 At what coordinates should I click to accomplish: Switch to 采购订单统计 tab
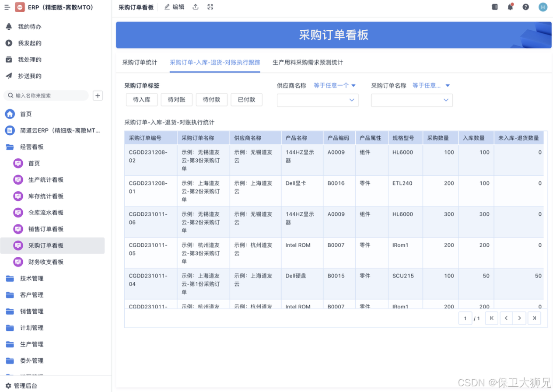(x=140, y=62)
